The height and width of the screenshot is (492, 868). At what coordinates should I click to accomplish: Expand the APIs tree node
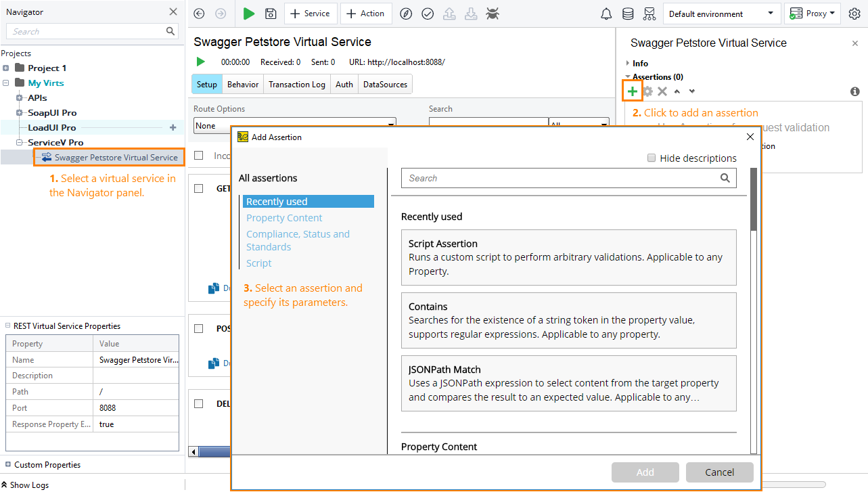point(20,97)
